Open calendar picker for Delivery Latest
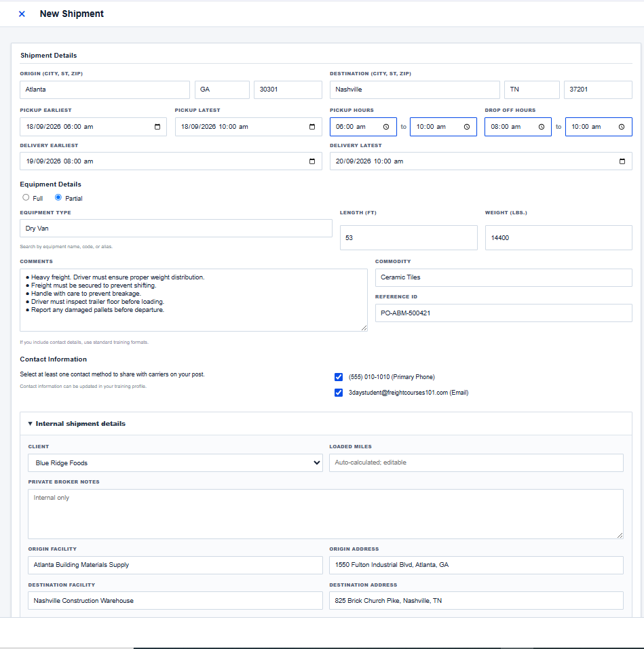 (x=622, y=161)
